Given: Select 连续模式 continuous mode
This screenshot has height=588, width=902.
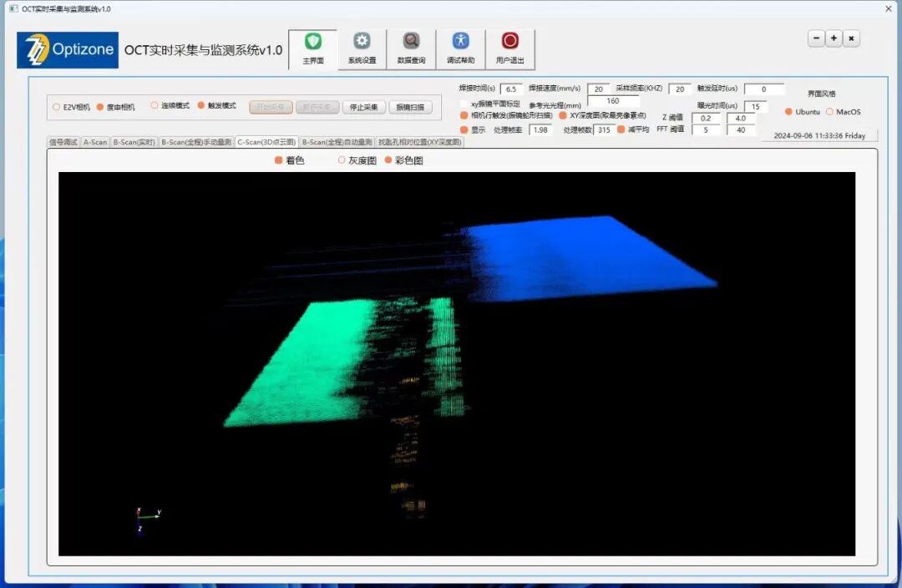Looking at the screenshot, I should (155, 106).
